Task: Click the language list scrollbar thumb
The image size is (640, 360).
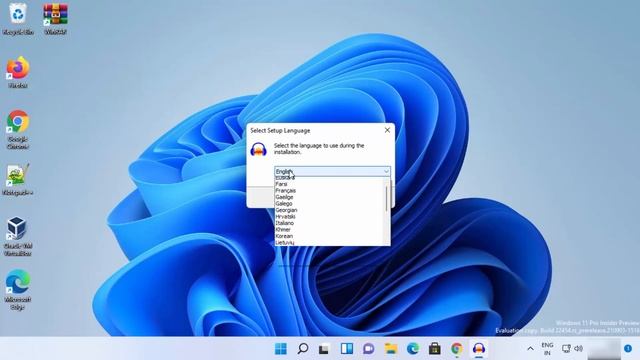Action: pos(387,199)
